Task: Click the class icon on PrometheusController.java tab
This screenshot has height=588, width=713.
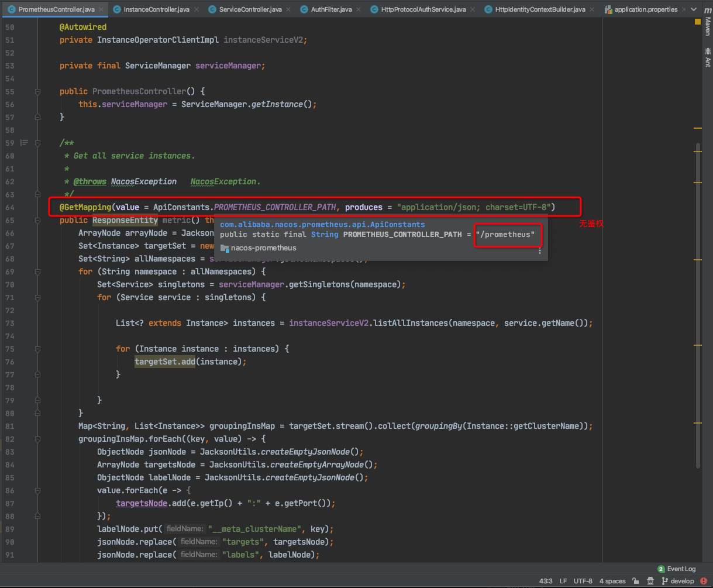Action: 12,9
